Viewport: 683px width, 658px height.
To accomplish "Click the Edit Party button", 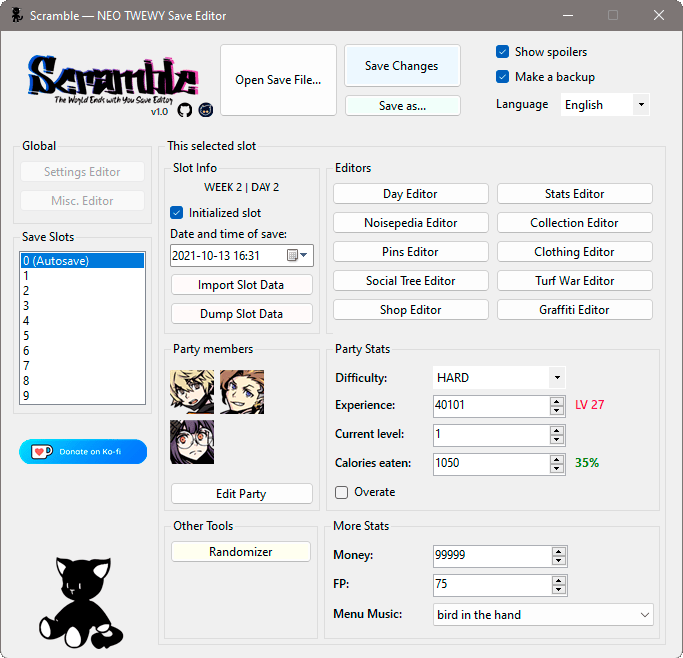I will (241, 493).
